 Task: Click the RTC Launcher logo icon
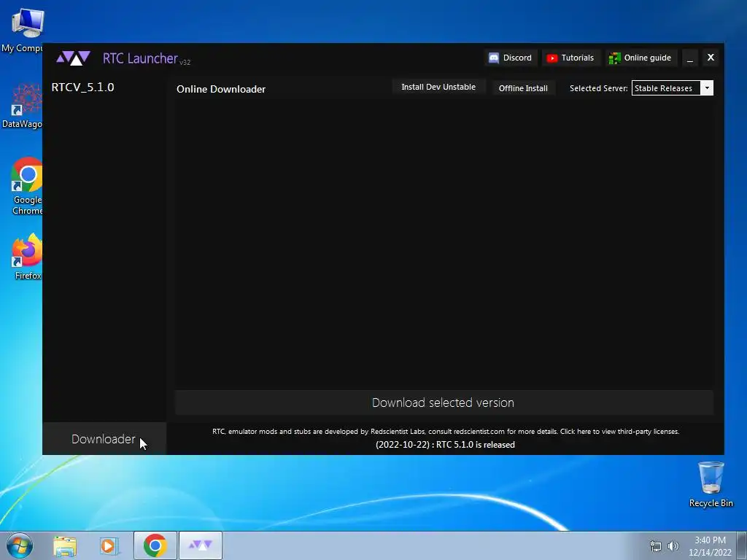73,58
